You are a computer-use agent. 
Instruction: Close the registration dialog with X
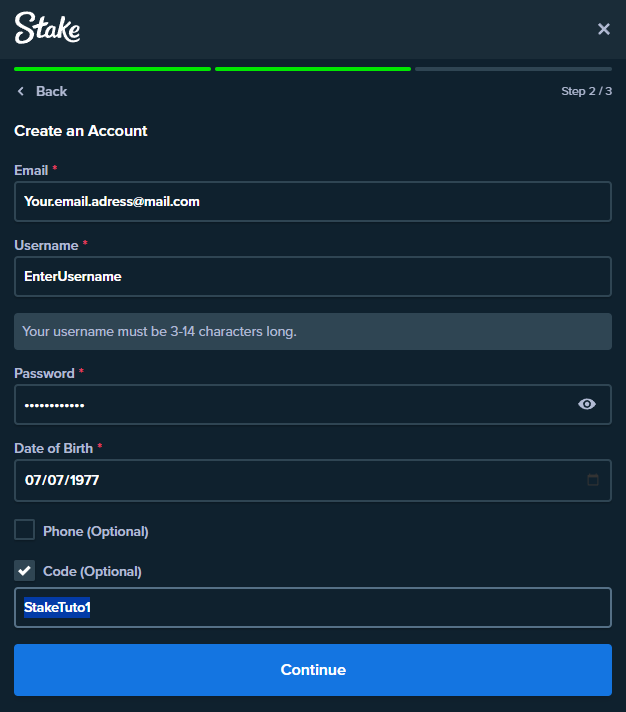pyautogui.click(x=603, y=29)
